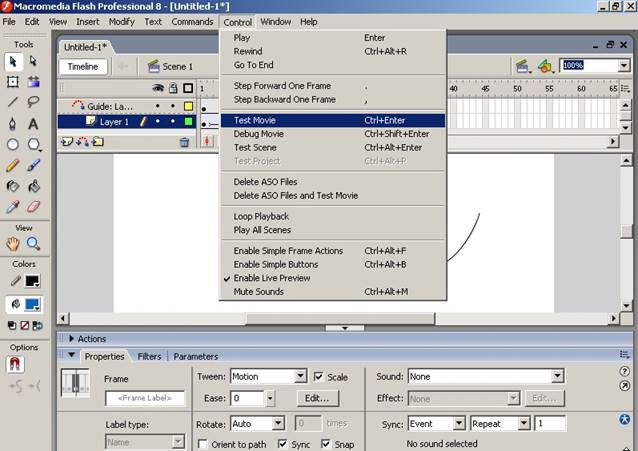
Task: Click the Swap Colors icon
Action: pos(37,326)
